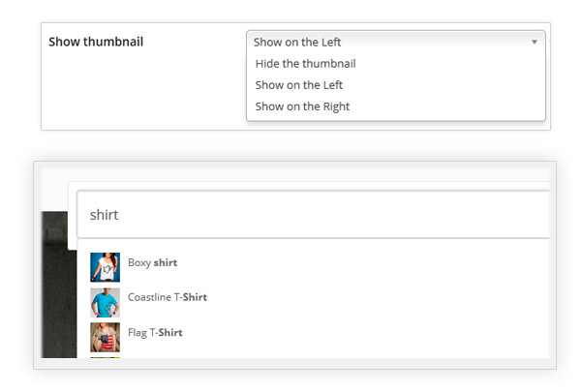Viewport: 581px width, 392px height.
Task: Click the word "Boxy" in first result
Action: point(139,262)
